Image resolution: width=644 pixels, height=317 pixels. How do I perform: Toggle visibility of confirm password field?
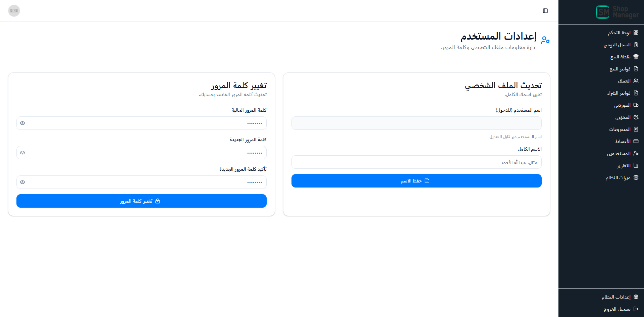(22, 182)
